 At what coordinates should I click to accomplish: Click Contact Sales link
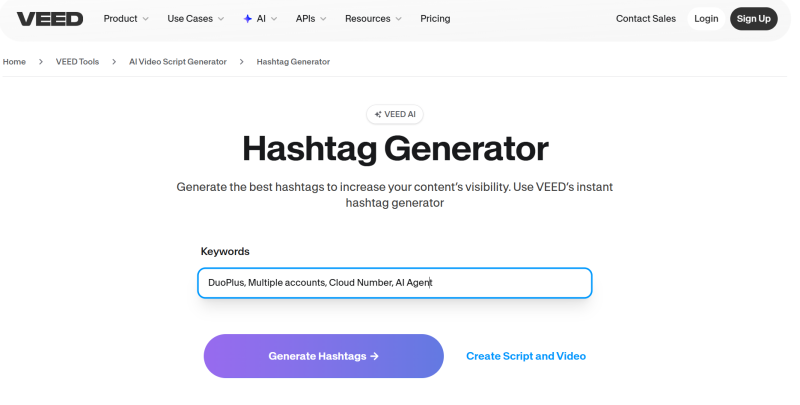pyautogui.click(x=645, y=19)
